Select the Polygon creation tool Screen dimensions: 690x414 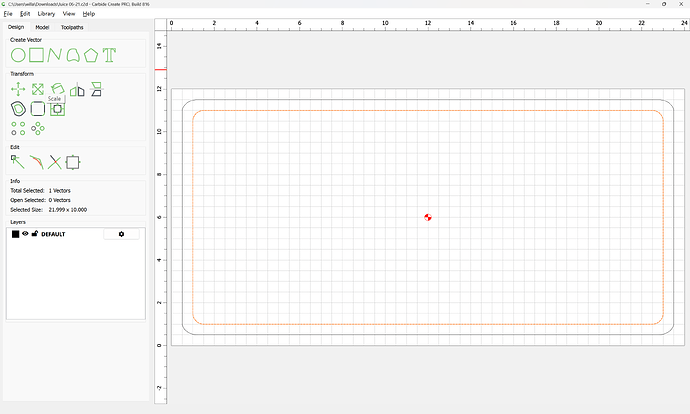pos(91,55)
